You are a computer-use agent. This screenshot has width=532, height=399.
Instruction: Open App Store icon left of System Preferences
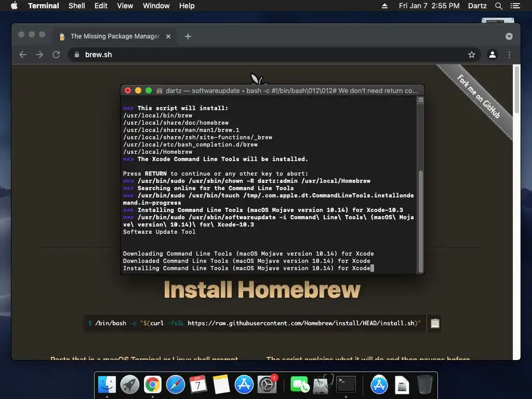pos(244,384)
